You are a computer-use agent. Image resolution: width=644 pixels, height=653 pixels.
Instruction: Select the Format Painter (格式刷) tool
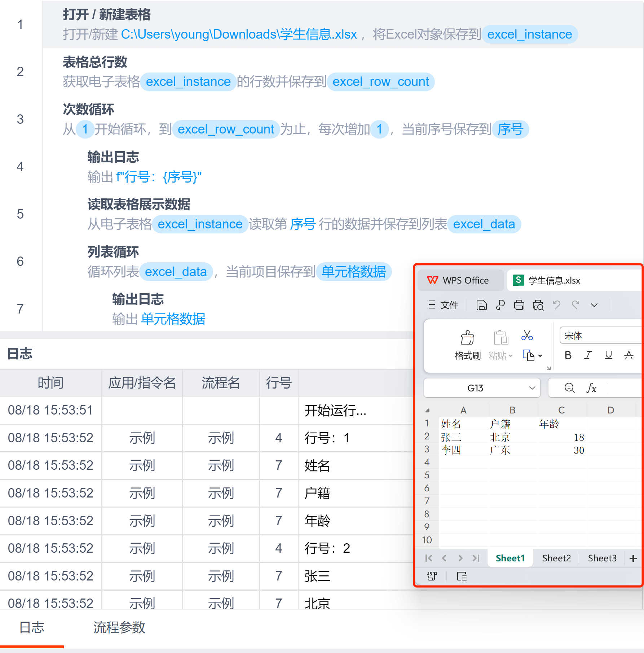pos(467,345)
